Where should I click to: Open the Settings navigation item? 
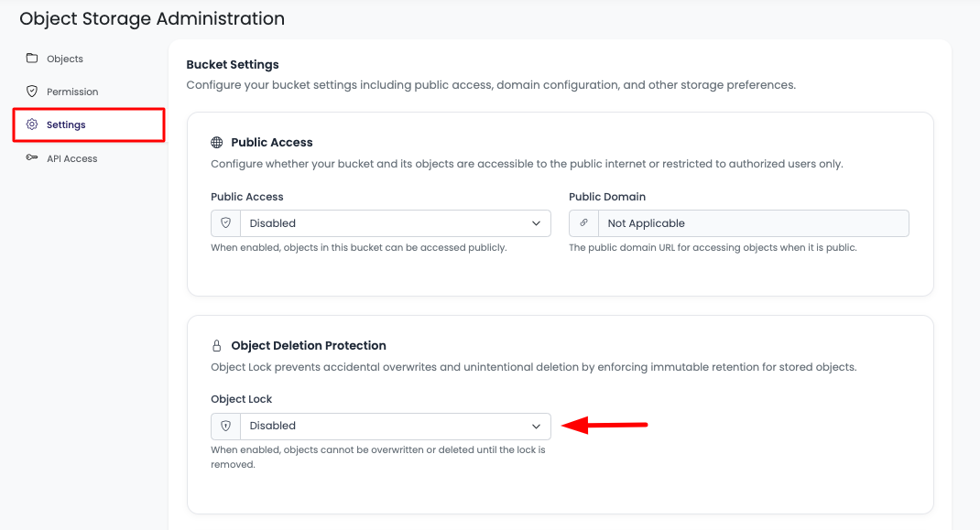(x=67, y=124)
